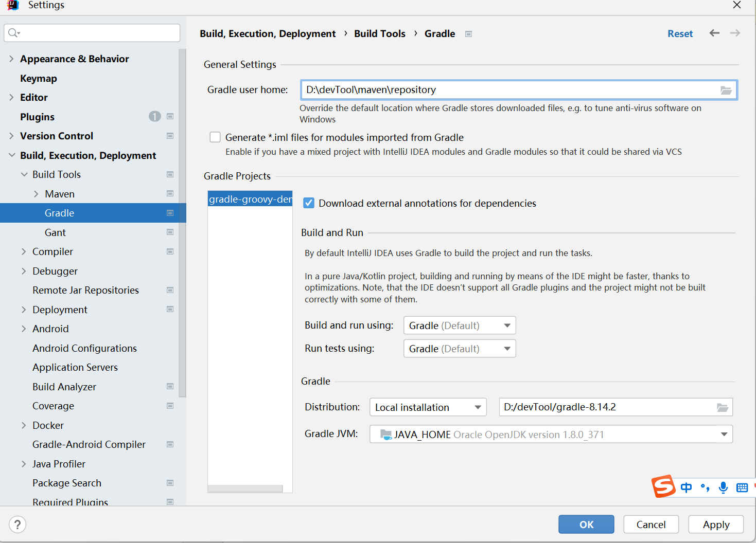This screenshot has width=756, height=543.
Task: Click project-settings icon on Version Control row
Action: tap(170, 136)
